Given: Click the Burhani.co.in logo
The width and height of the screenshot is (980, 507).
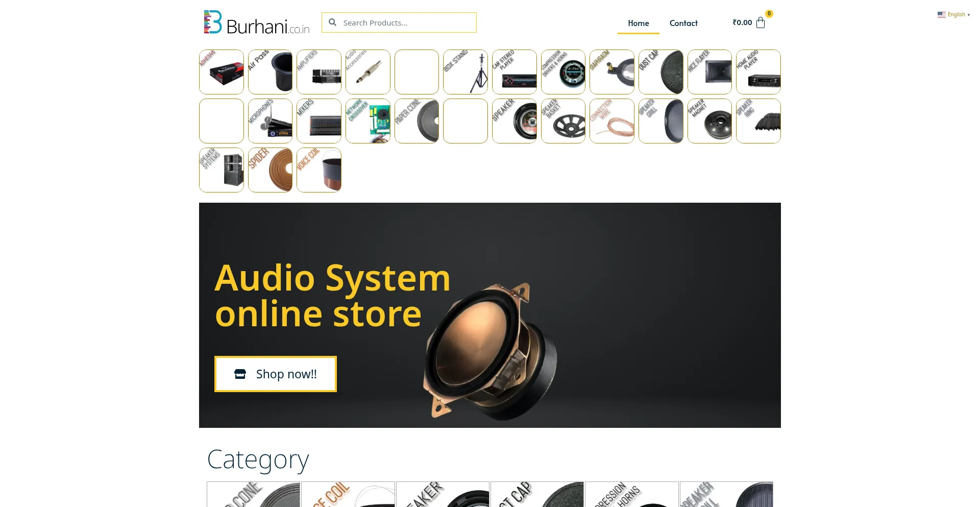Looking at the screenshot, I should click(256, 22).
